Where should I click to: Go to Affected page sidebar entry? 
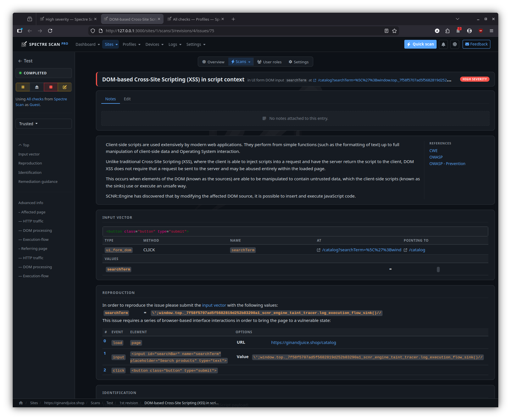click(32, 212)
